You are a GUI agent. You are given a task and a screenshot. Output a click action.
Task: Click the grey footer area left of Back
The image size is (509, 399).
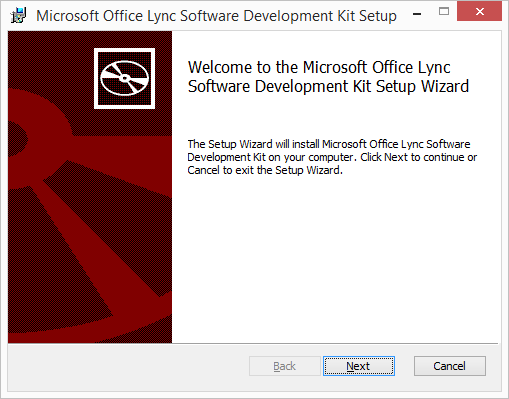pos(128,366)
